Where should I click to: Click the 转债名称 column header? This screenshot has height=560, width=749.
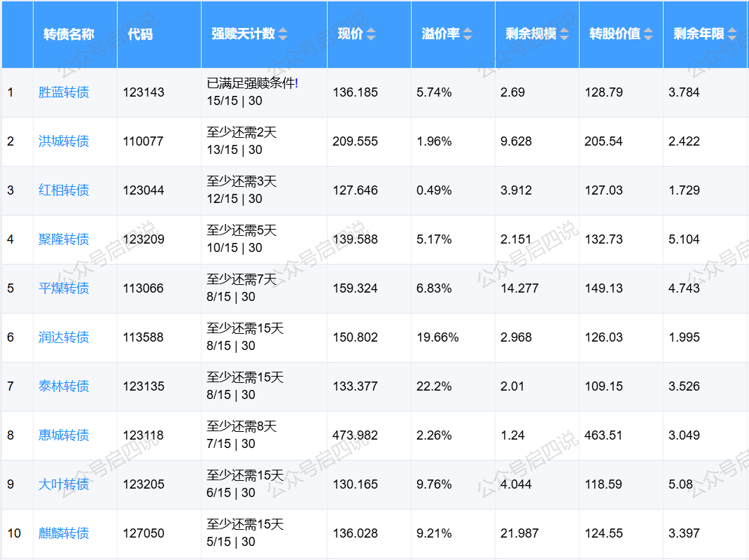pos(69,34)
